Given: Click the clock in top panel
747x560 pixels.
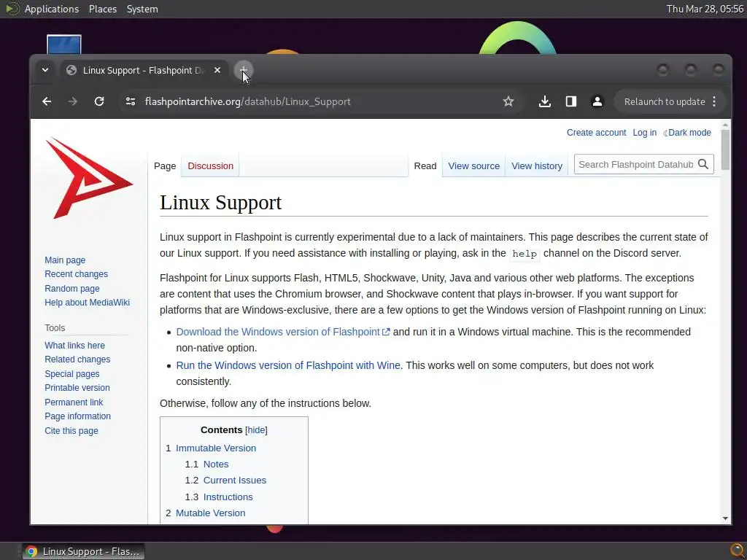Looking at the screenshot, I should click(705, 9).
